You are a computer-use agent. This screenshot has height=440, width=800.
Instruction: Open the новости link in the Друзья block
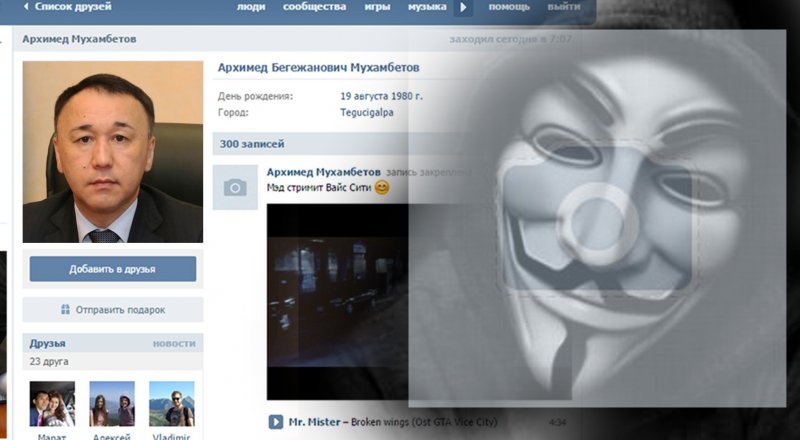click(x=173, y=343)
